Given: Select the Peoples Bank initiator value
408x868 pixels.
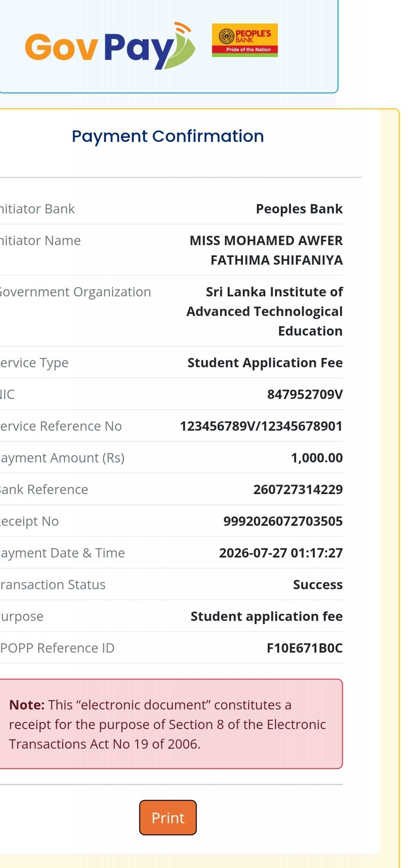Looking at the screenshot, I should click(299, 209).
